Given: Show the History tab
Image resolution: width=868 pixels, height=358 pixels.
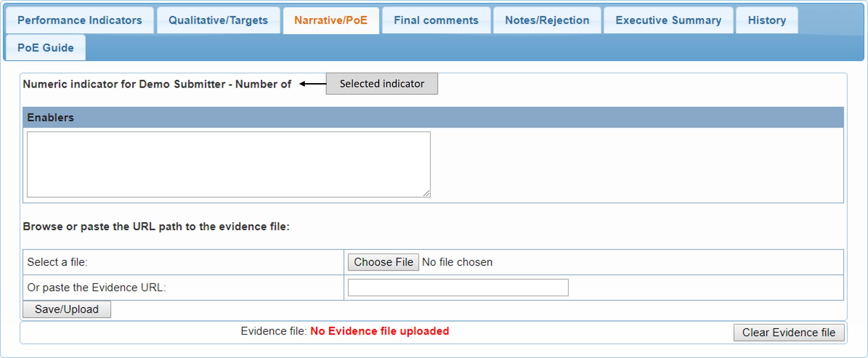Looking at the screenshot, I should [767, 20].
